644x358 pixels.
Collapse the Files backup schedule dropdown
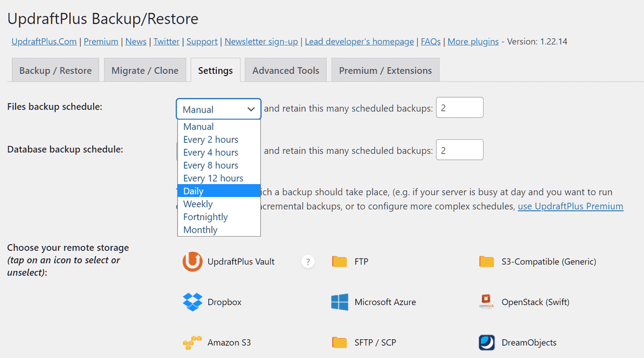point(218,109)
